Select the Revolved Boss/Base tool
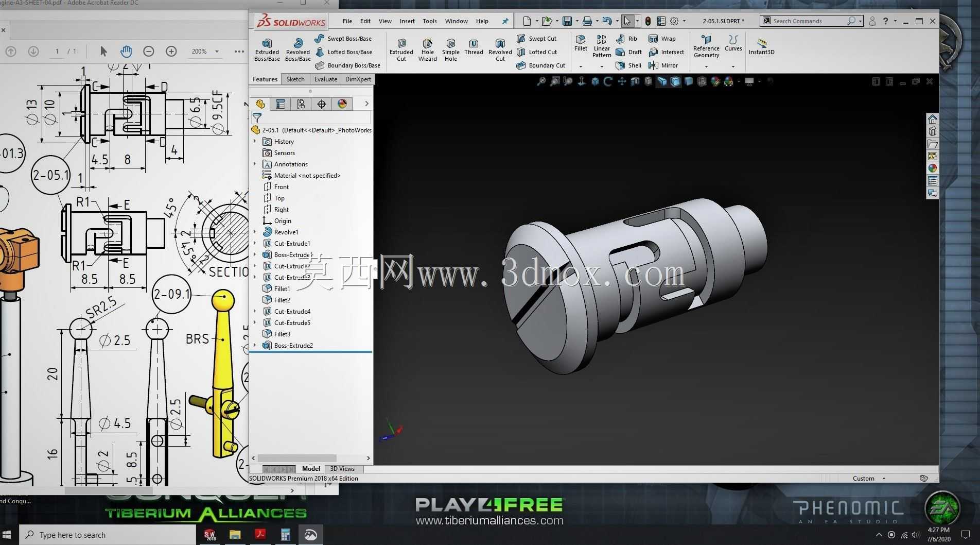980x545 pixels. [x=297, y=49]
